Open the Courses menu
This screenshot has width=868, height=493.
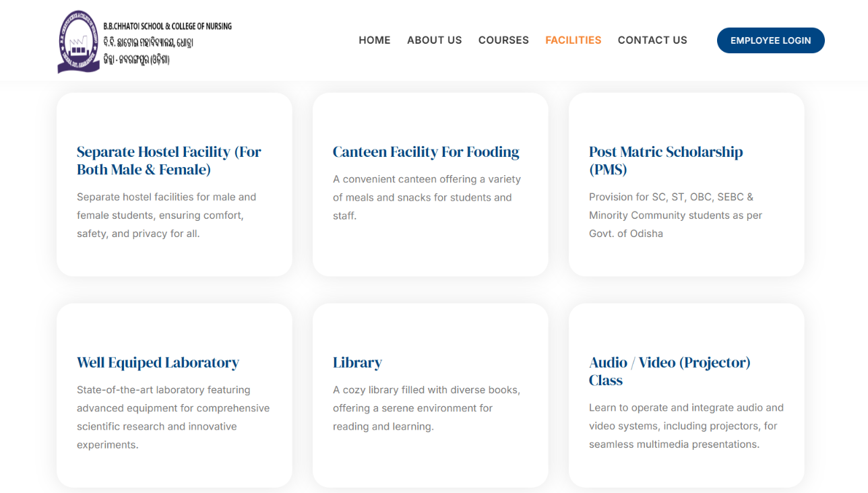(x=503, y=40)
